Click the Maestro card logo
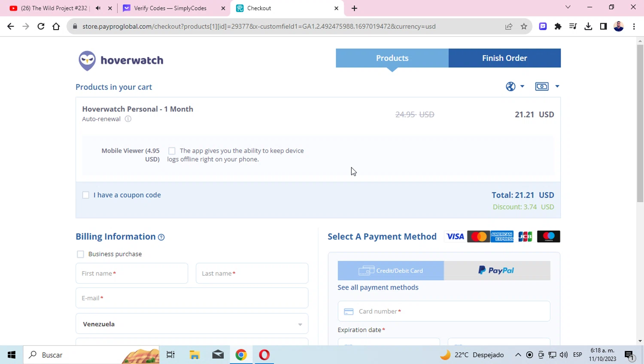Image resolution: width=644 pixels, height=364 pixels. point(549,236)
